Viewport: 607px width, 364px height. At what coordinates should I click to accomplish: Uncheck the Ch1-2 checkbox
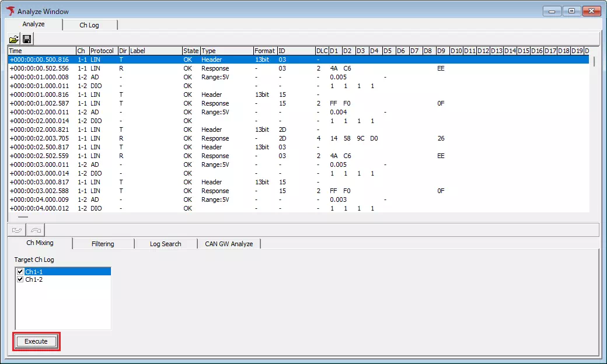click(21, 279)
